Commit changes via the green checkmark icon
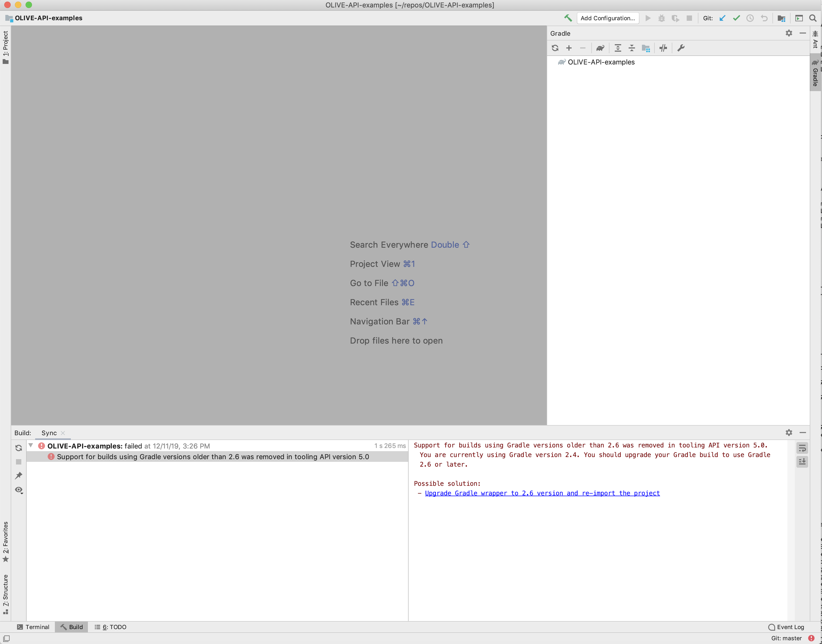822x644 pixels. point(736,18)
